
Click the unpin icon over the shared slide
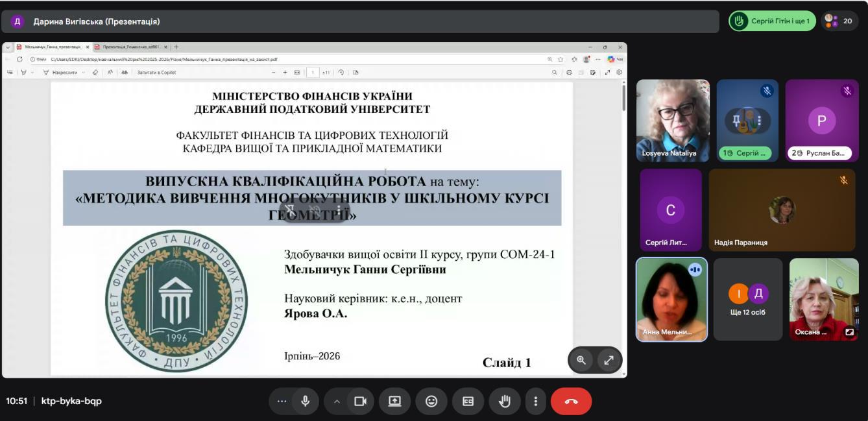291,210
